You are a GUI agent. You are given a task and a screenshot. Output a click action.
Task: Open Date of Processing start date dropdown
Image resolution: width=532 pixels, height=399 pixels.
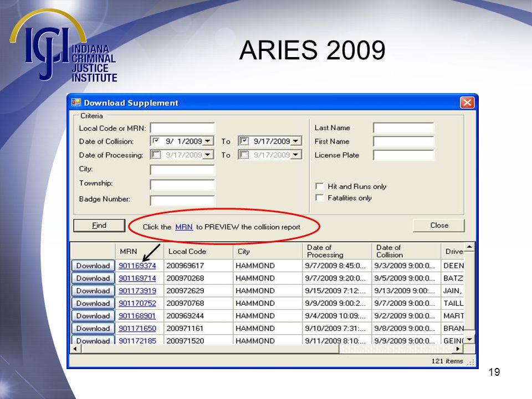click(208, 155)
